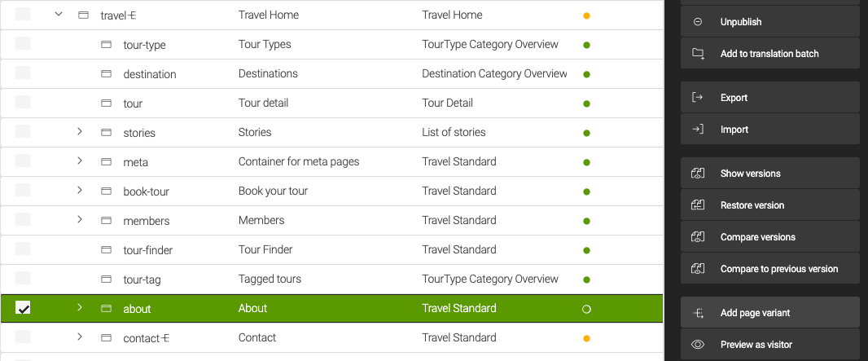The width and height of the screenshot is (868, 361).
Task: Expand the book-tour page node
Action: 80,191
